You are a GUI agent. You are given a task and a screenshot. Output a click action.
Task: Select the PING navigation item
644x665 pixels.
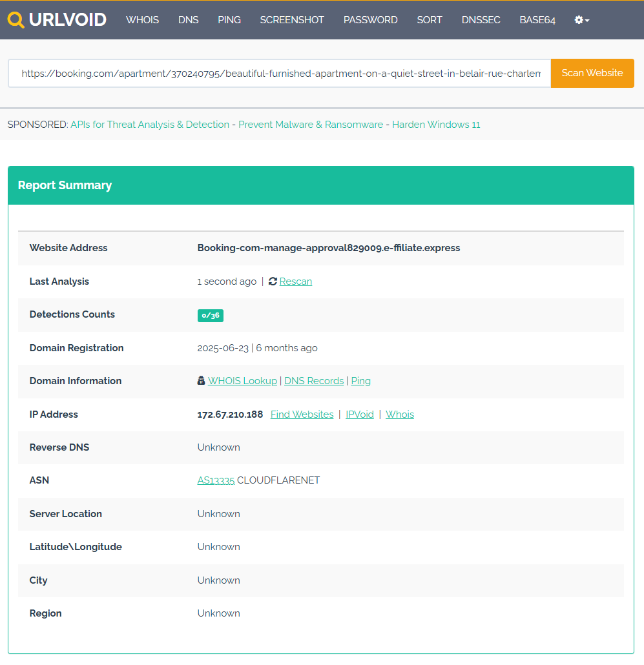pyautogui.click(x=229, y=20)
